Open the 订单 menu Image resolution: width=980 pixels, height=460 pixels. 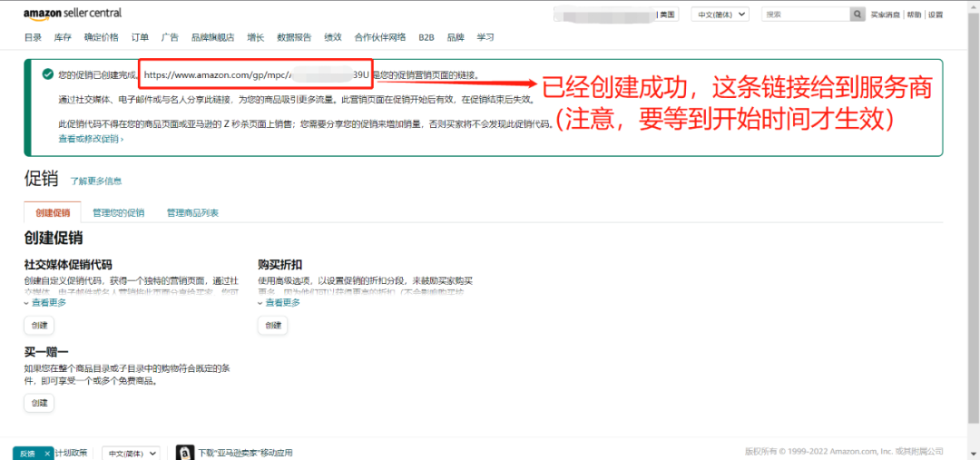[x=140, y=37]
